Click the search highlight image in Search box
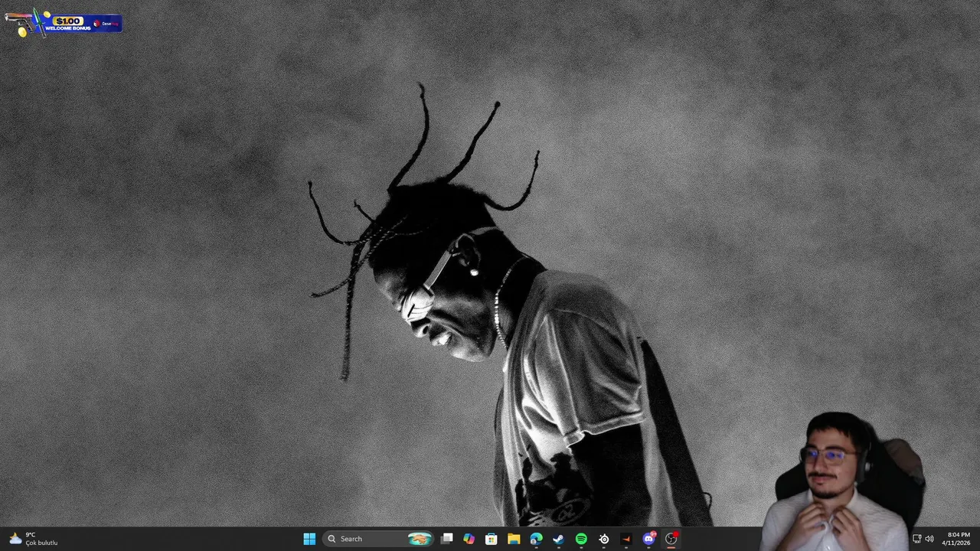980x551 pixels. [x=420, y=539]
